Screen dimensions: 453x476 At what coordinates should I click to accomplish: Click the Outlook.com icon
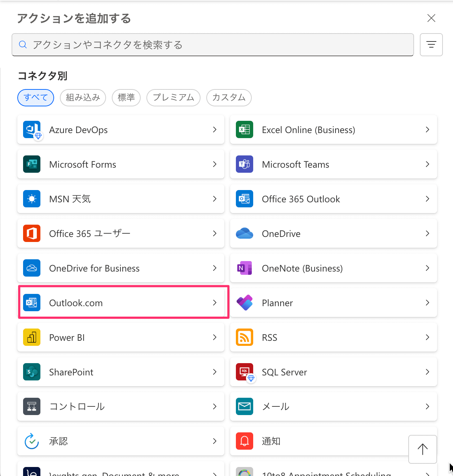tap(32, 303)
